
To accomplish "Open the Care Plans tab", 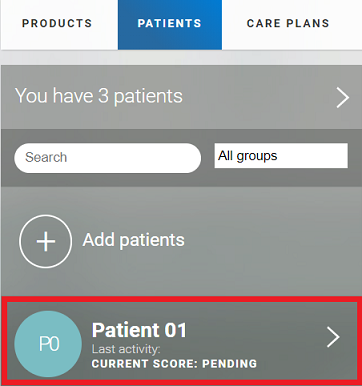I will 288,25.
